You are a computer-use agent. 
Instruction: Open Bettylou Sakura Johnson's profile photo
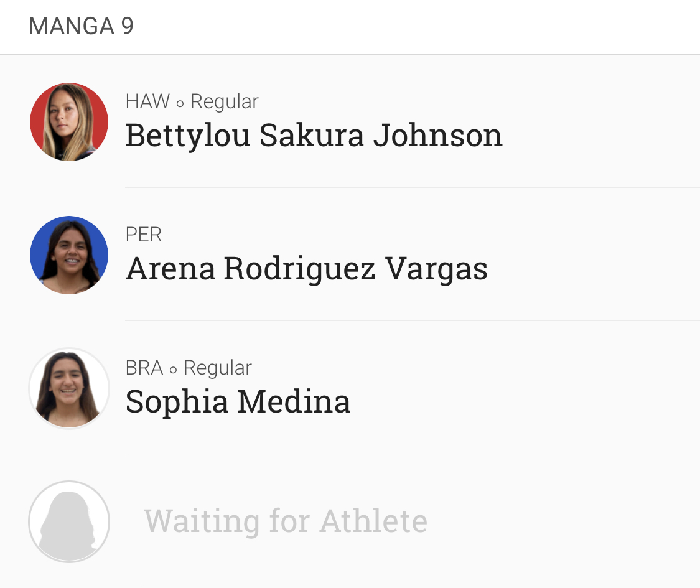click(69, 122)
